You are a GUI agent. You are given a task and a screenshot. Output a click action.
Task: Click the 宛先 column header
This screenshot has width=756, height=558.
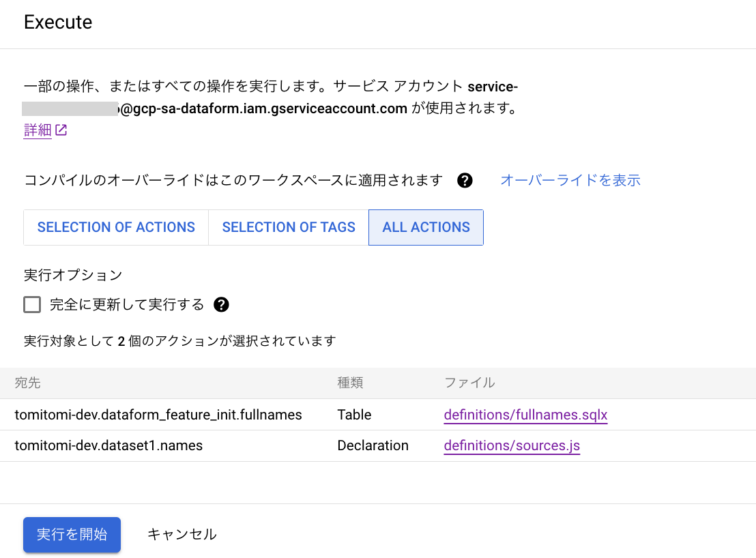27,383
